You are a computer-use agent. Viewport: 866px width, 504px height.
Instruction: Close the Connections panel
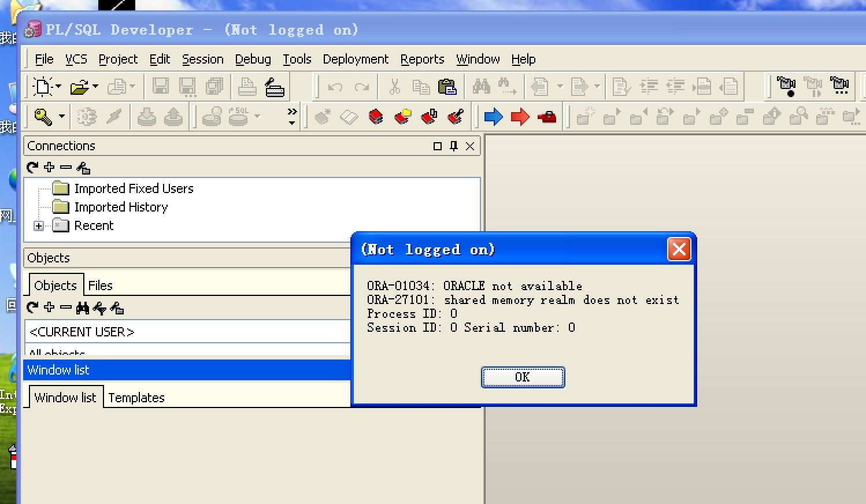(x=470, y=146)
